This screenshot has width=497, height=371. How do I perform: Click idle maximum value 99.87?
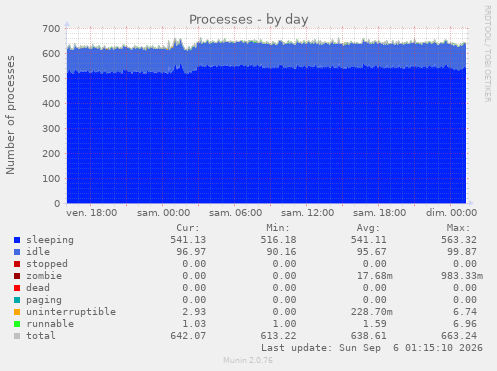[462, 252]
